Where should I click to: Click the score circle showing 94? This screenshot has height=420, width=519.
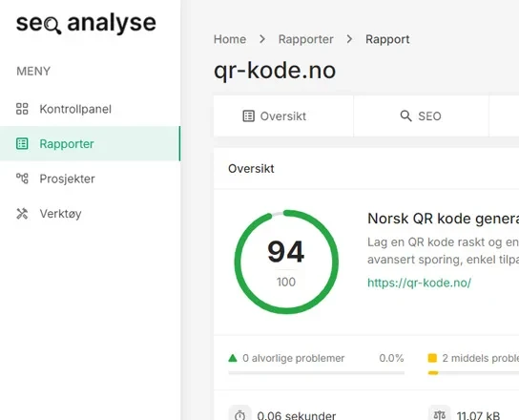(286, 262)
